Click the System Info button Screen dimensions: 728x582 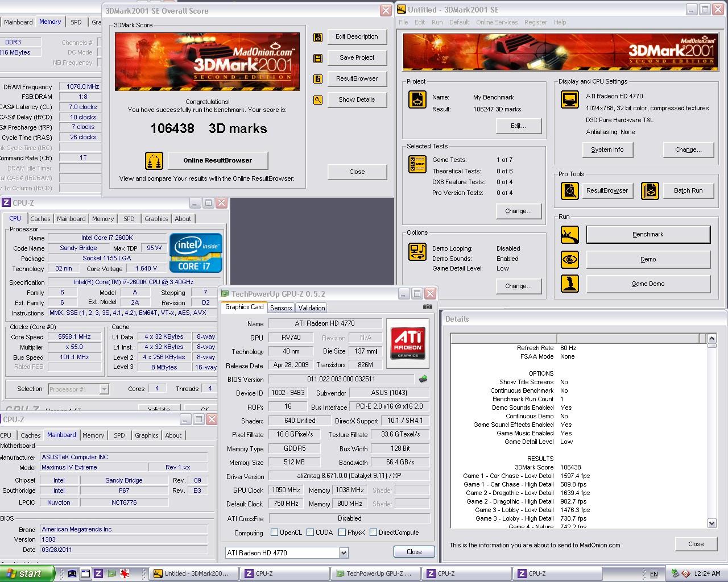(x=607, y=149)
